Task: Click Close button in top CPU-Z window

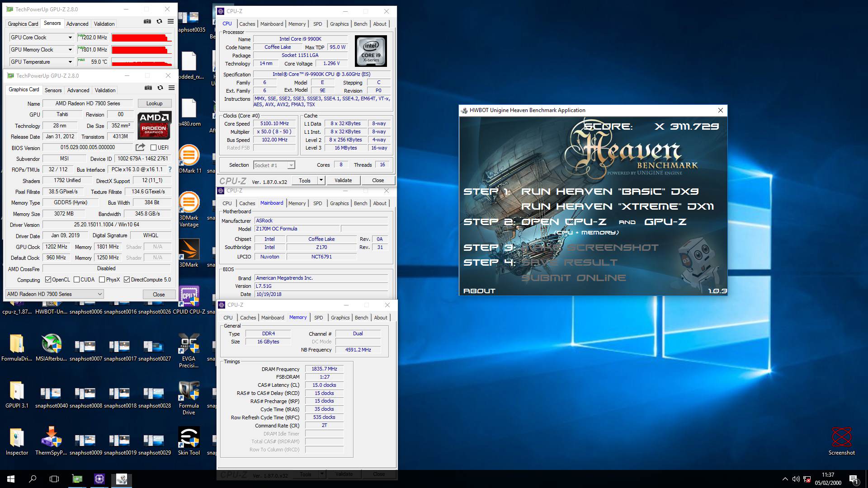Action: pos(378,180)
